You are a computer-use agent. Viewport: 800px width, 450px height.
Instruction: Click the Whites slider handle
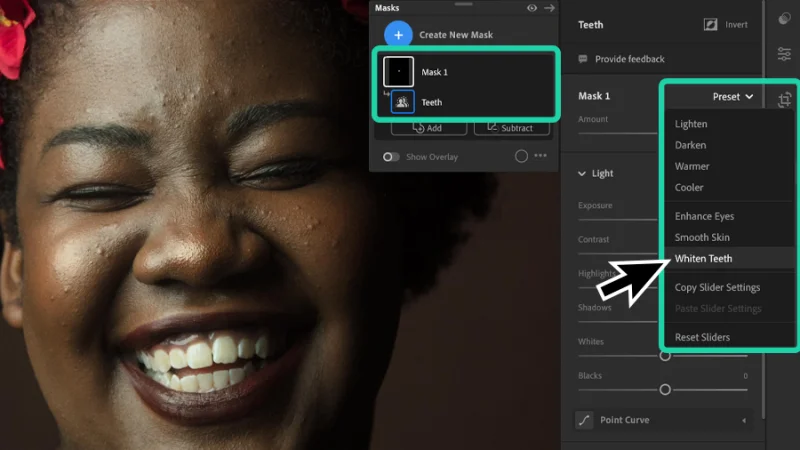pos(665,356)
